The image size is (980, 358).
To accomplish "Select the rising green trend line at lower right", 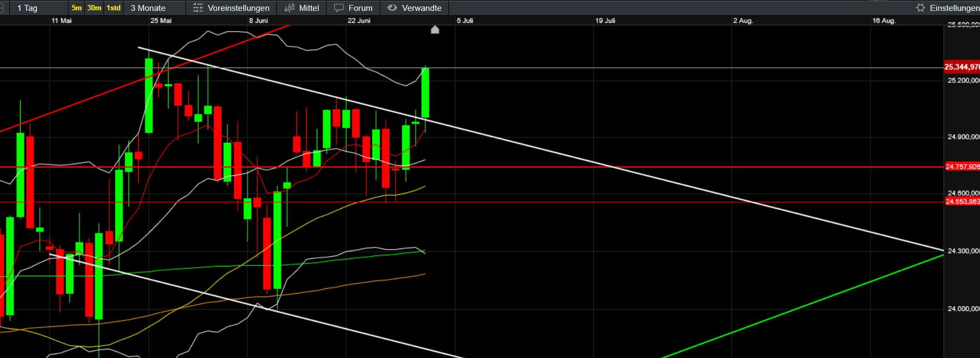I will click(x=803, y=306).
